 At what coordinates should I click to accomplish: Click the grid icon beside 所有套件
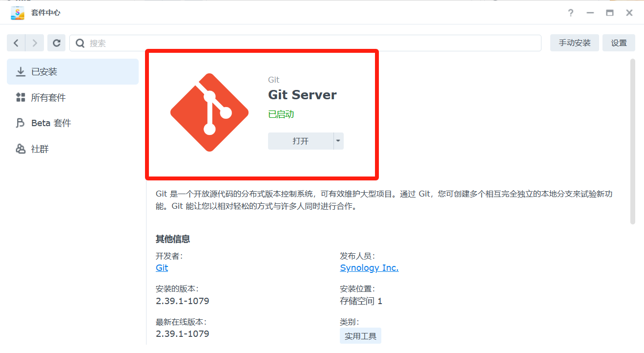click(21, 98)
